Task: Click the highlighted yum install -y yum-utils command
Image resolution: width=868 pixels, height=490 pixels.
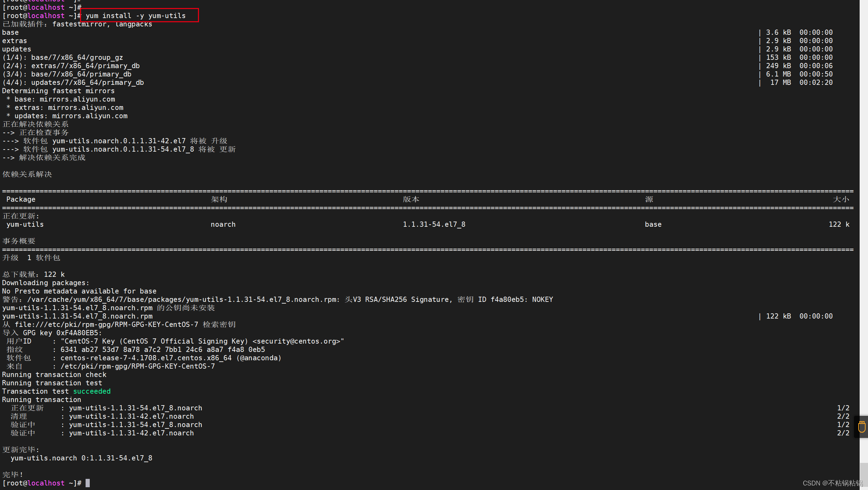Action: 136,16
